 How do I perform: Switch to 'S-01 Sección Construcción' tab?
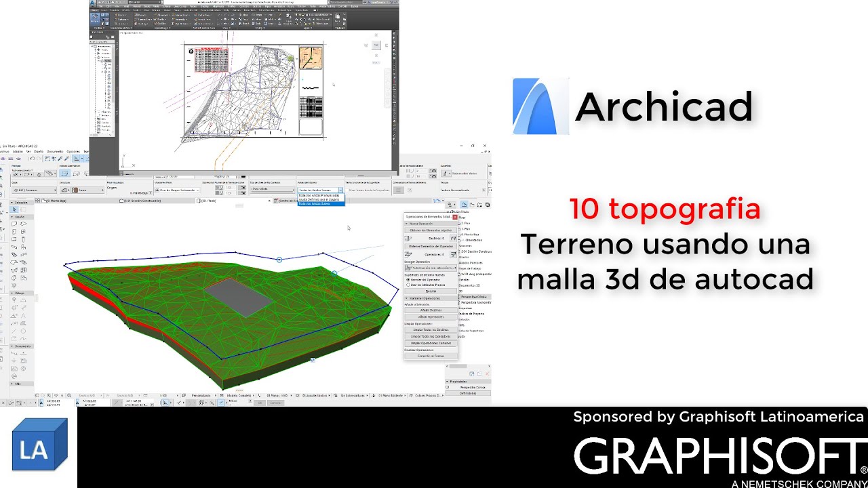140,201
